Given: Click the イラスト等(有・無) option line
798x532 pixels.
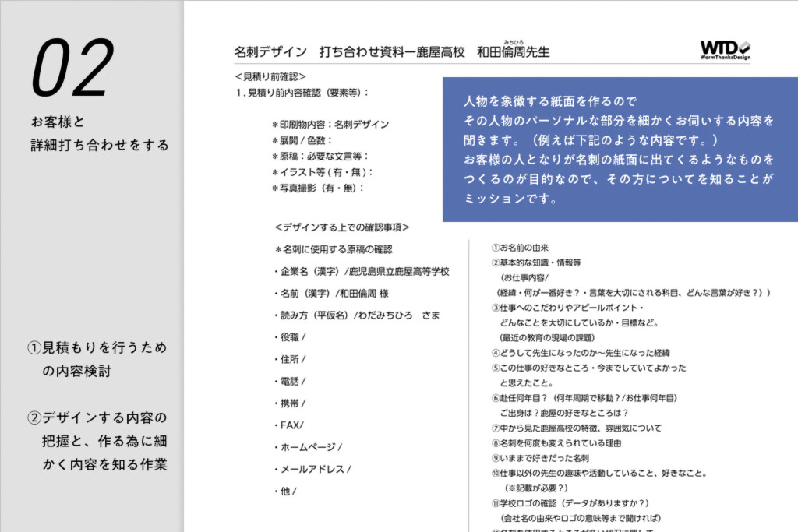Looking at the screenshot, I should click(322, 172).
